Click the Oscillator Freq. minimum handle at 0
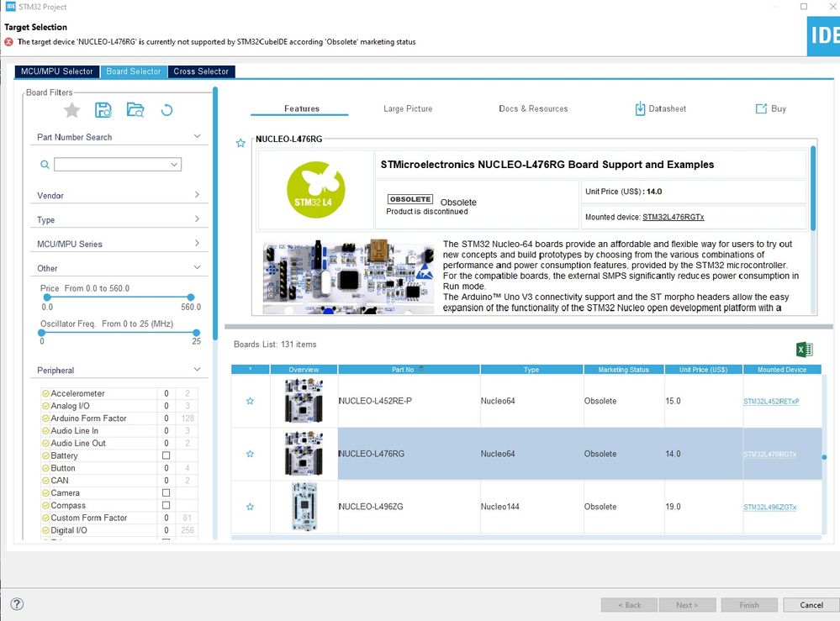 pos(42,333)
